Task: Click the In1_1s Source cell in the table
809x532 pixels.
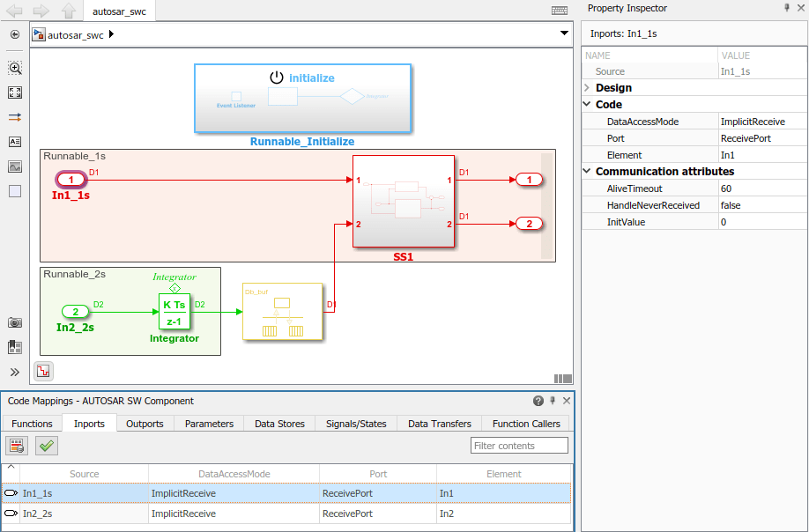Action: pyautogui.click(x=84, y=493)
